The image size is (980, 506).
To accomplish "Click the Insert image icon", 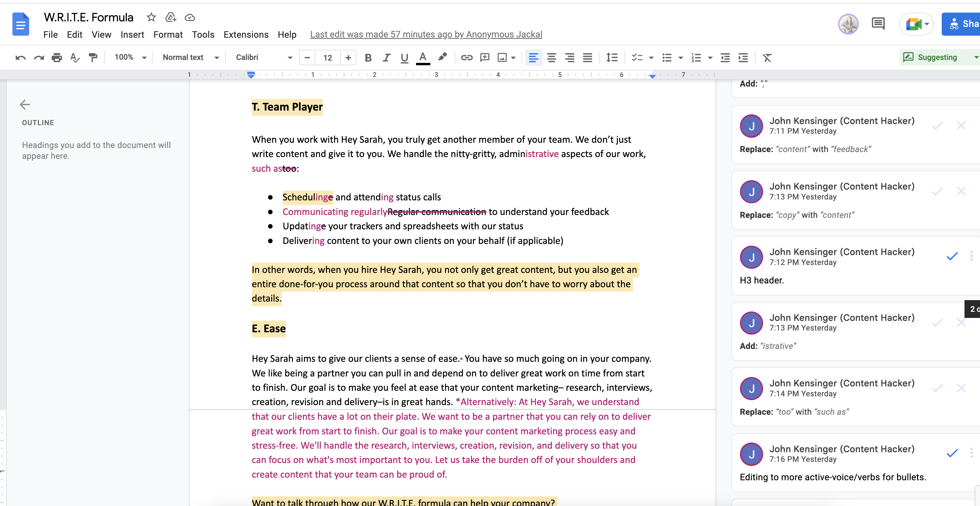I will tap(502, 58).
